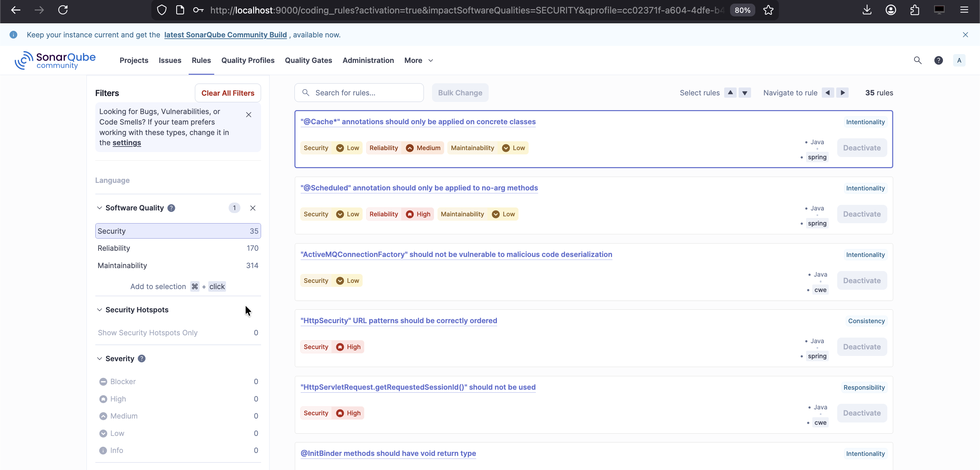
Task: Open the More navigation dropdown
Action: pos(418,60)
